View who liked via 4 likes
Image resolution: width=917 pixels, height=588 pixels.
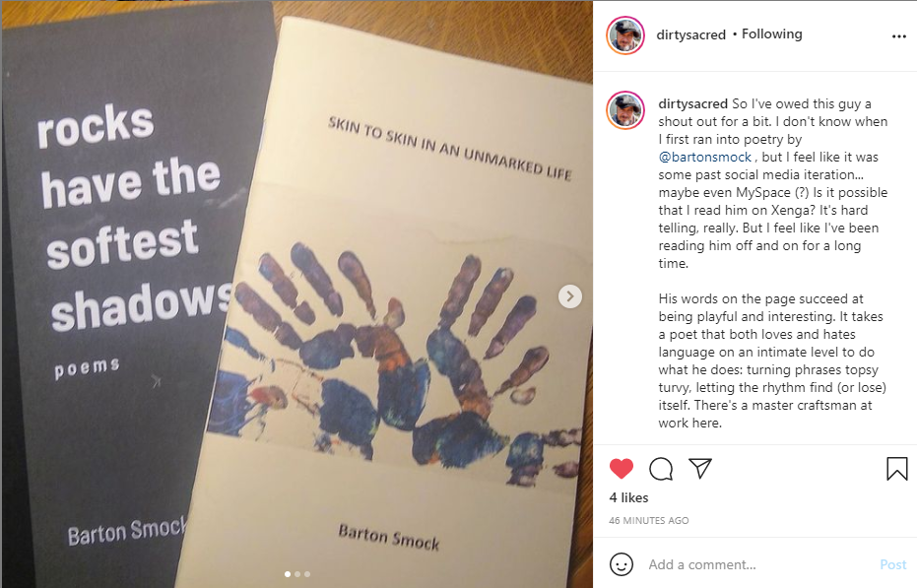click(x=628, y=497)
